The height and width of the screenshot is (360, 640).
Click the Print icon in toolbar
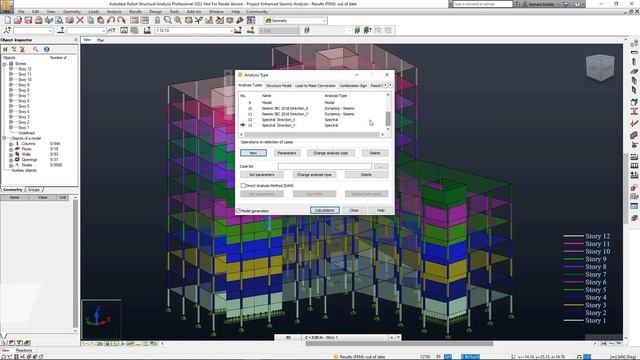pyautogui.click(x=38, y=20)
